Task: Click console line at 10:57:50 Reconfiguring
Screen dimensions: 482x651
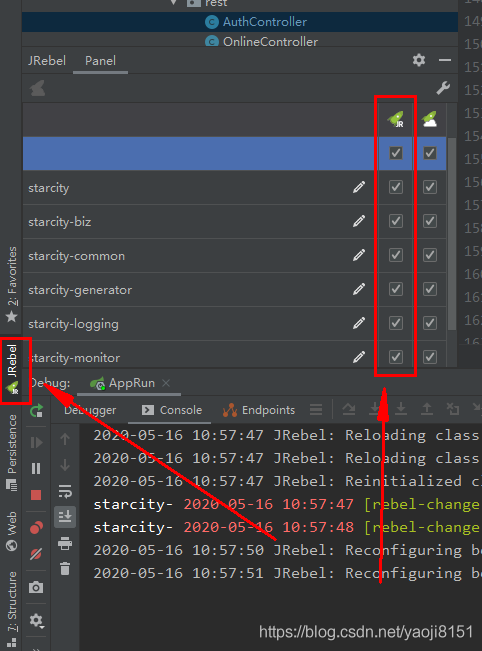Action: 287,550
